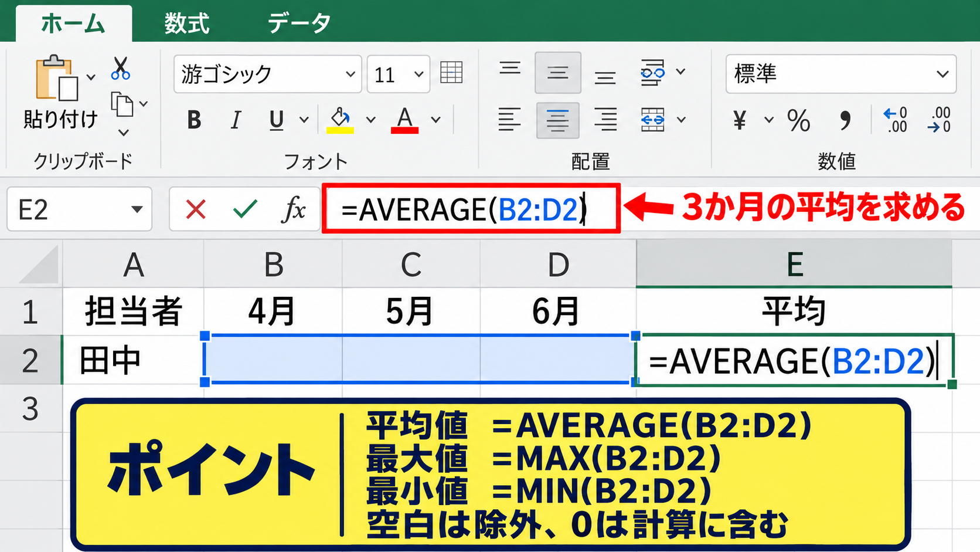980x552 pixels.
Task: Confirm formula with the checkmark
Action: [245, 209]
